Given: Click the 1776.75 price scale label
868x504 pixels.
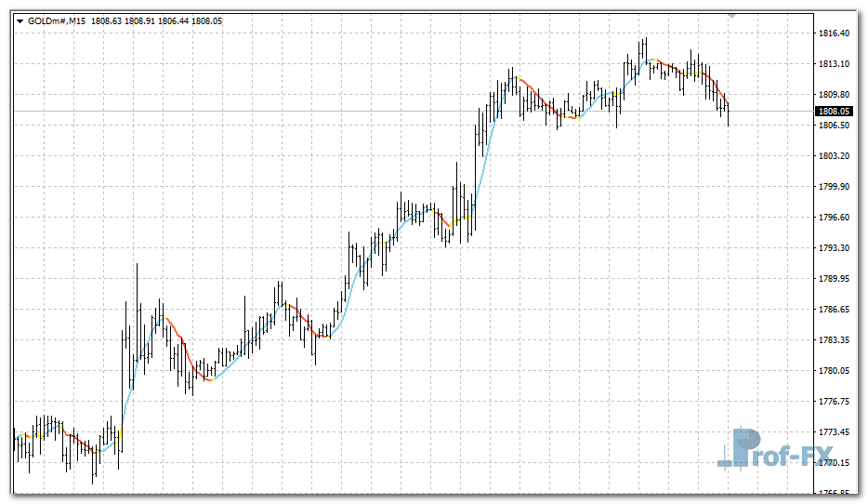Looking at the screenshot, I should point(834,402).
